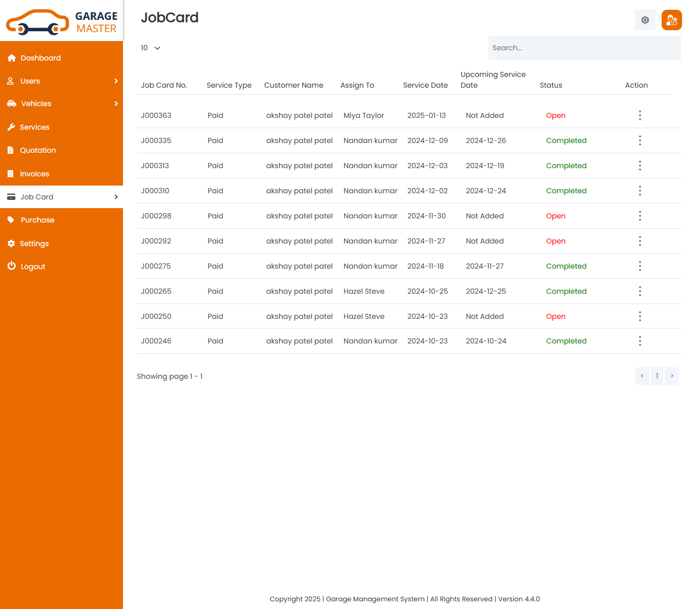Click the gear settings icon in header
Image resolution: width=700 pixels, height=609 pixels.
point(645,20)
